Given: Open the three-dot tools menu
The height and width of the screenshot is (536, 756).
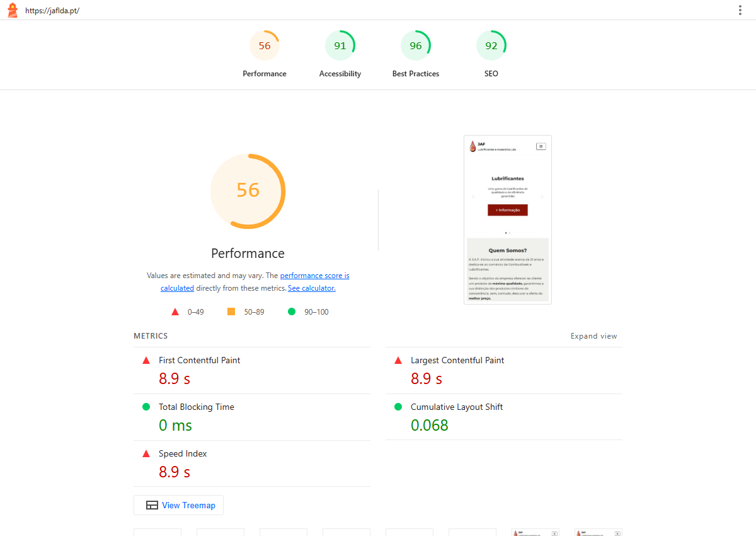Looking at the screenshot, I should (740, 10).
